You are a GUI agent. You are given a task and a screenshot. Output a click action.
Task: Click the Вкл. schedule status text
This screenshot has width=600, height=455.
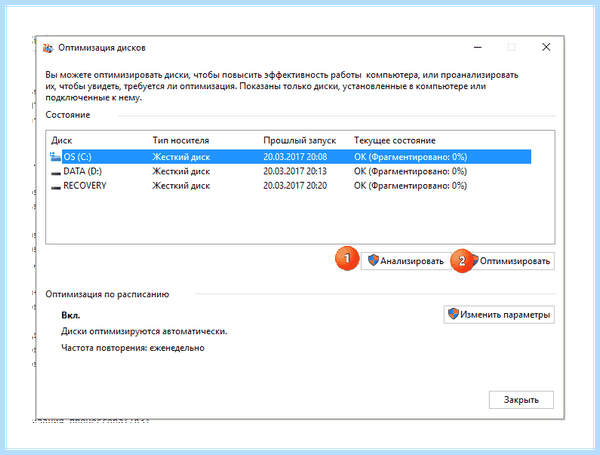coord(71,316)
